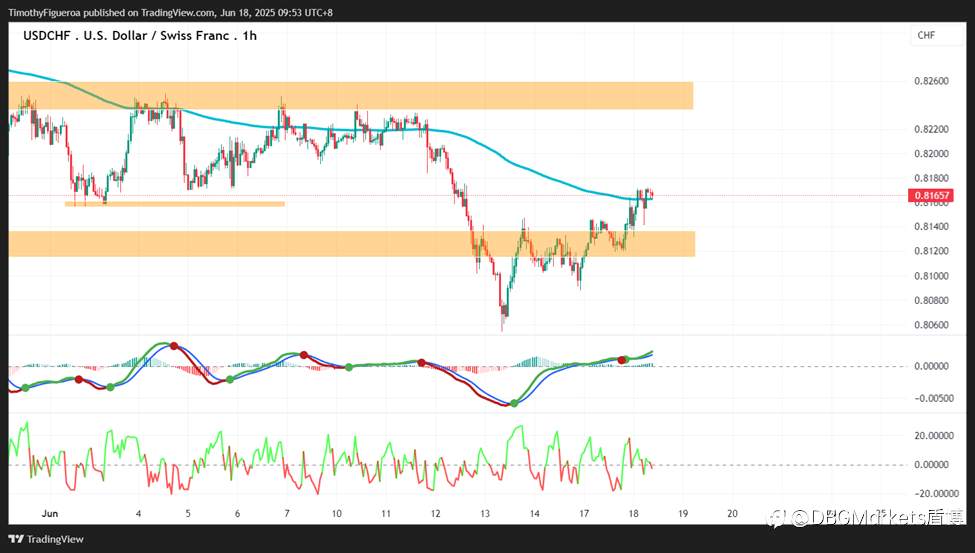Click the date label 18 on time axis

tap(634, 514)
